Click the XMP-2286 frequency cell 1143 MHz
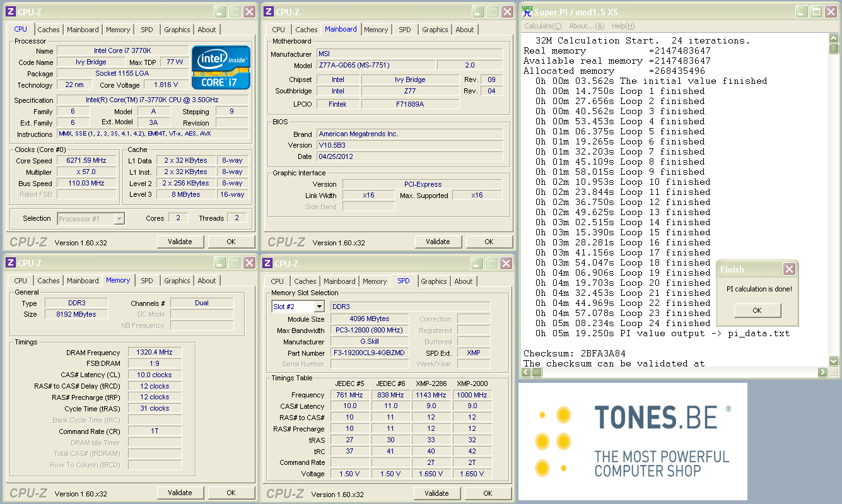This screenshot has width=842, height=504. pos(431,396)
